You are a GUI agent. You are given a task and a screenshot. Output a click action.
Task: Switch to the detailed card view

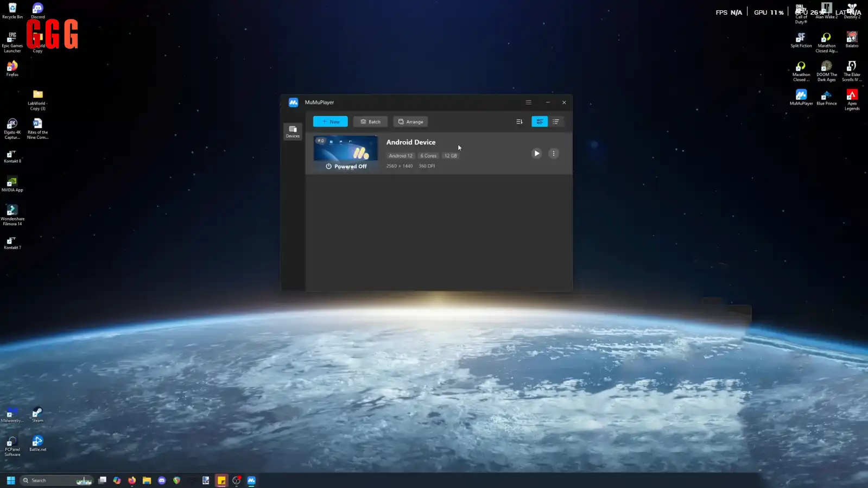tap(540, 122)
